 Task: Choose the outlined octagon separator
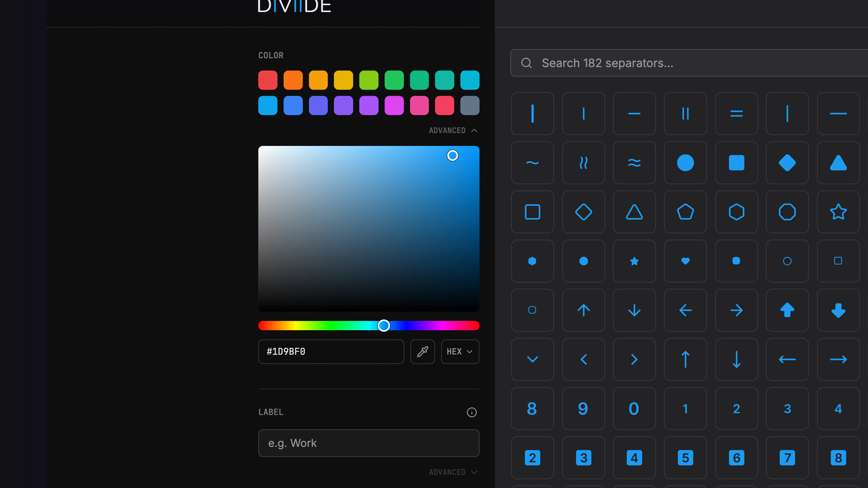pos(787,212)
